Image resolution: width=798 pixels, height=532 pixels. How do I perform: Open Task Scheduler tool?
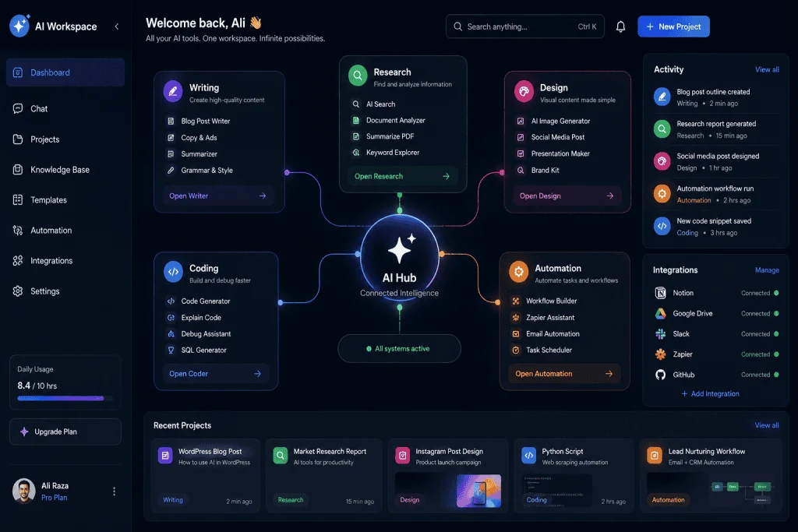click(x=542, y=350)
